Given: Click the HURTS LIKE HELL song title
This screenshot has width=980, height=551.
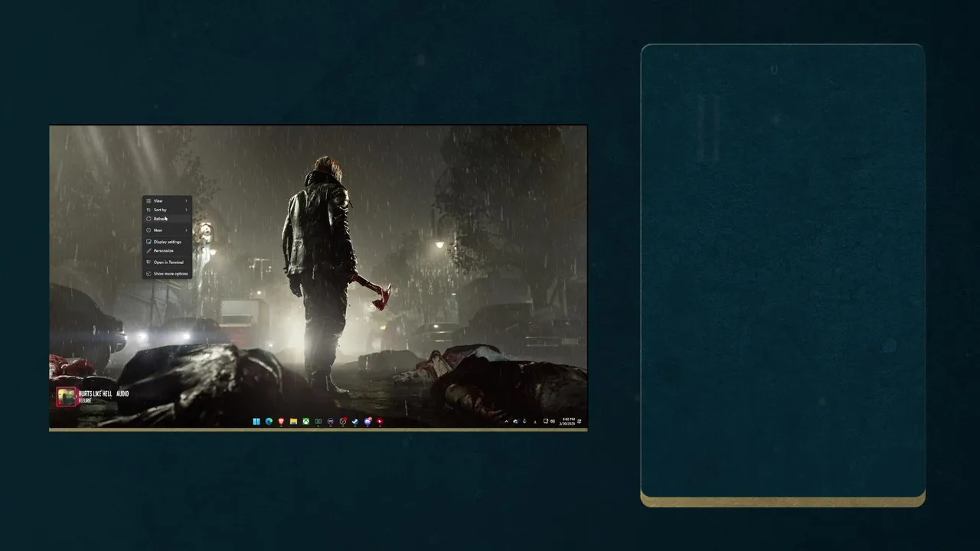Looking at the screenshot, I should [95, 393].
